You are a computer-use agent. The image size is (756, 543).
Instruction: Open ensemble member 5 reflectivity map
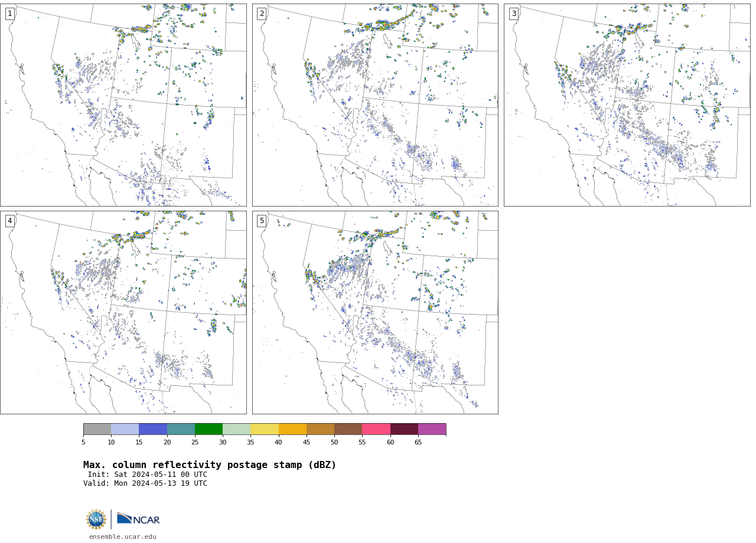(x=375, y=312)
